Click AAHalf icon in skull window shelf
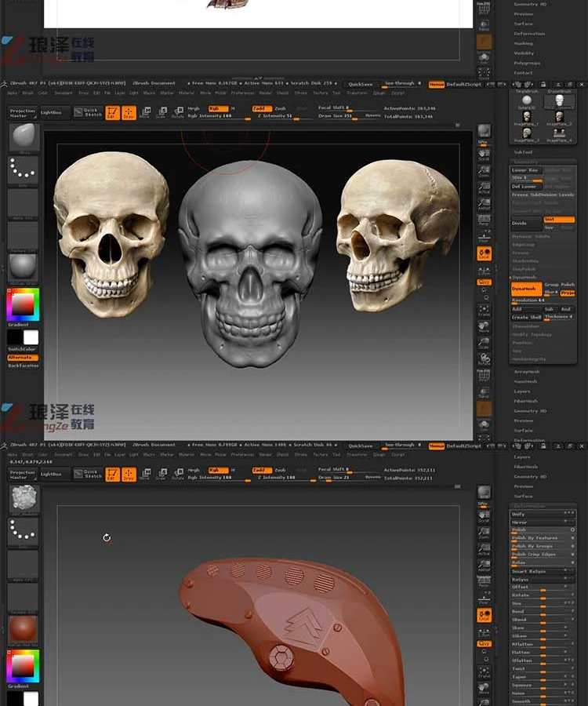Image resolution: width=588 pixels, height=706 pixels. pyautogui.click(x=484, y=205)
